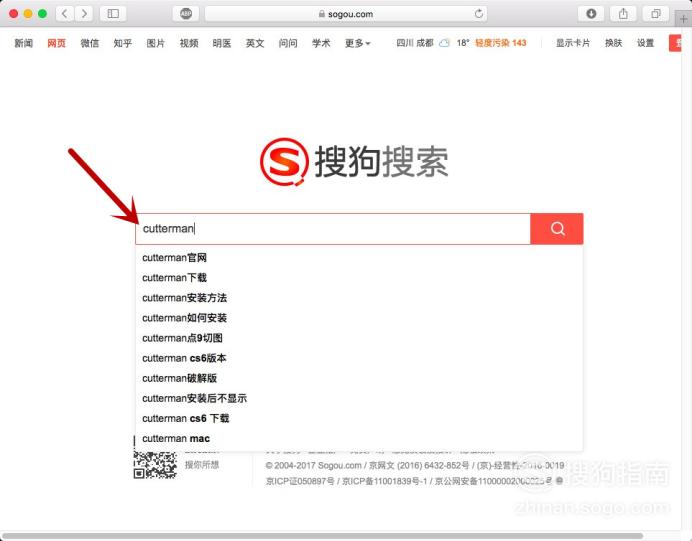Open the 学术 tab
This screenshot has width=692, height=541.
coord(321,43)
